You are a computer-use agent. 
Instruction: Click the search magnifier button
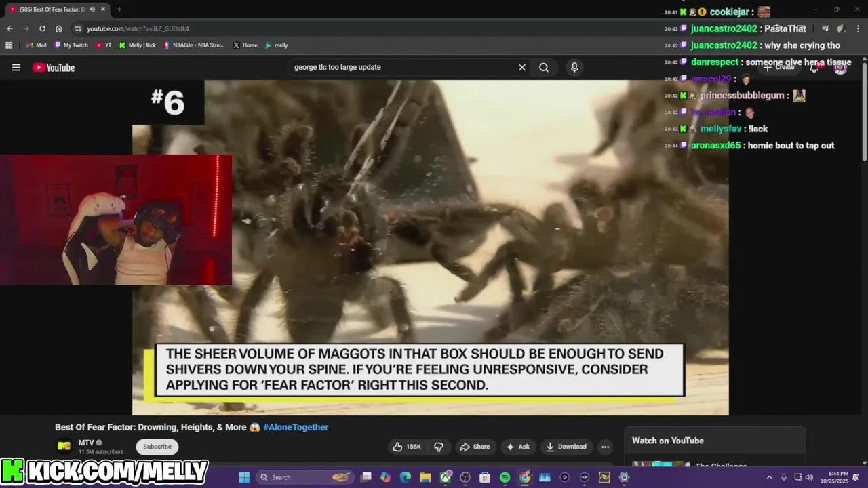[x=544, y=67]
